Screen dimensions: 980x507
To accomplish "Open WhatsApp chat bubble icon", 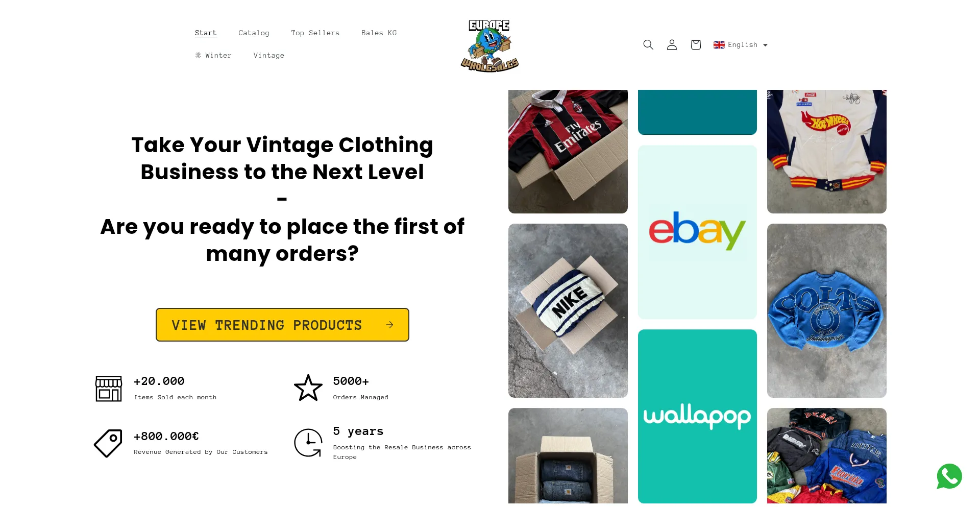I will pos(949,476).
